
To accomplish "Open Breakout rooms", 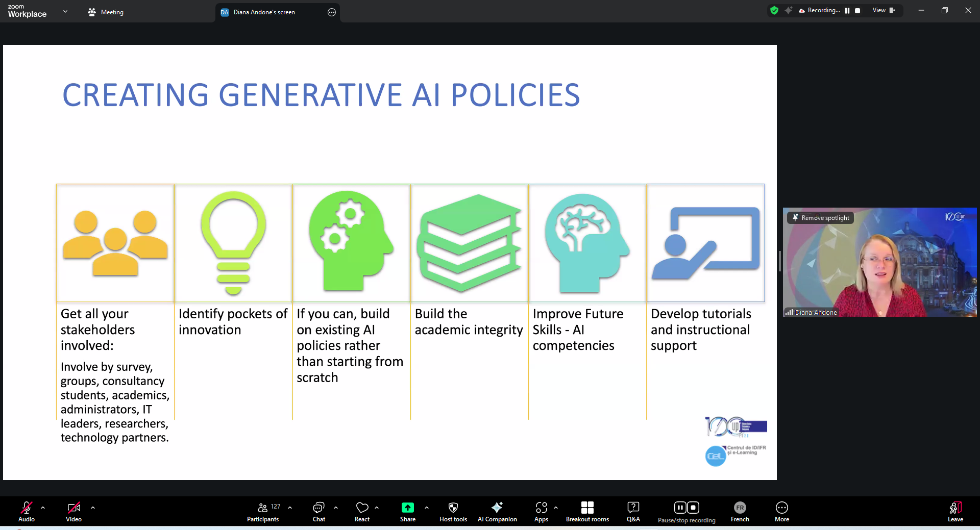I will [587, 511].
